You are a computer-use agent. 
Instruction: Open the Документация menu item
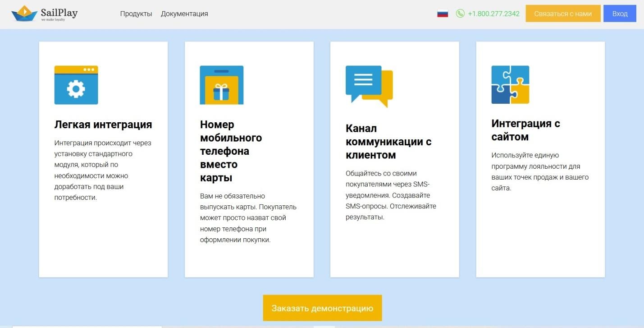click(184, 14)
